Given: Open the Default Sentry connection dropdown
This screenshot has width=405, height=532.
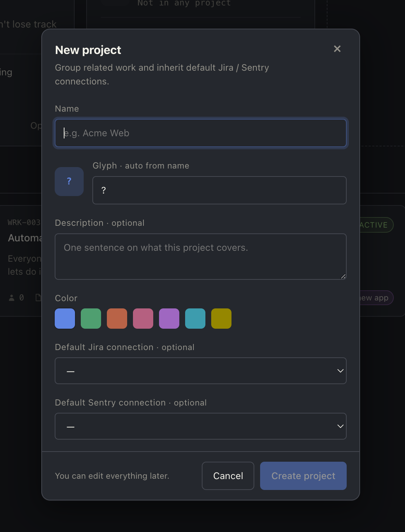Looking at the screenshot, I should 201,426.
